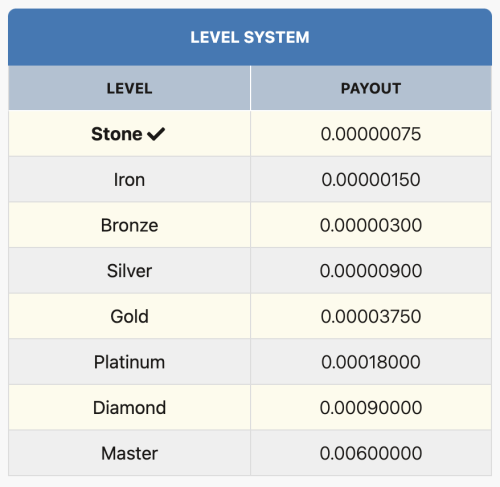Click the Master level cell
500x487 pixels.
[129, 453]
